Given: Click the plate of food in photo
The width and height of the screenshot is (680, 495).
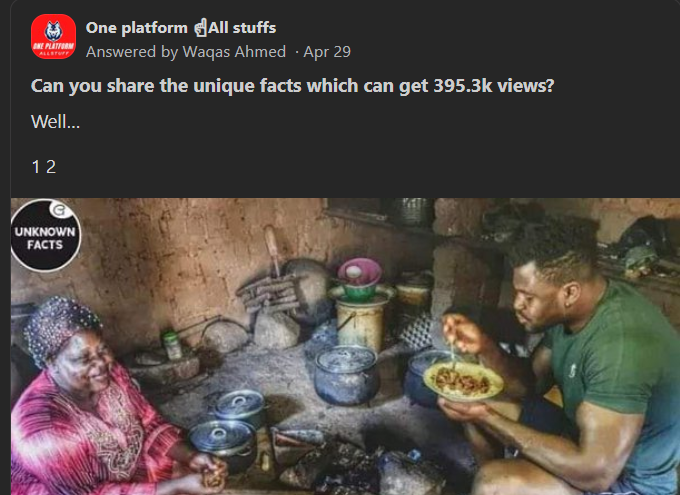Looking at the screenshot, I should click(x=464, y=381).
